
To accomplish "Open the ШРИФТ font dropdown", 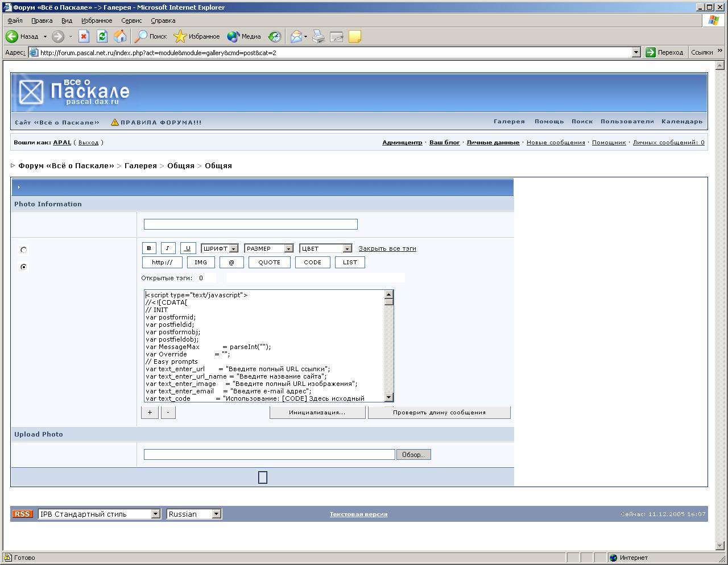I will tap(220, 248).
